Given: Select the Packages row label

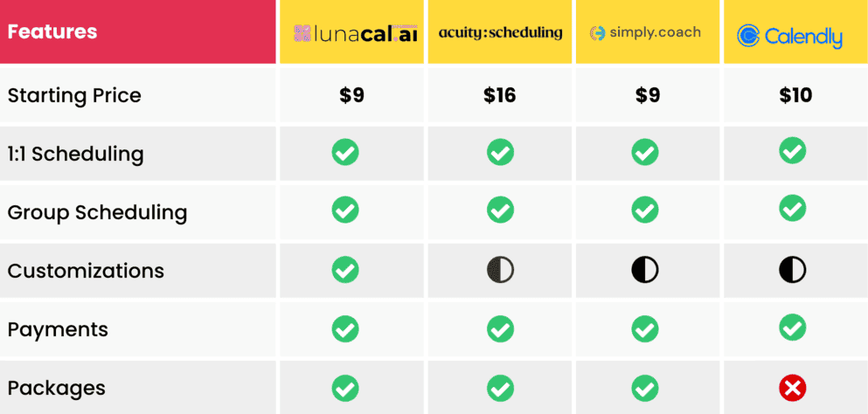Looking at the screenshot, I should (x=56, y=388).
